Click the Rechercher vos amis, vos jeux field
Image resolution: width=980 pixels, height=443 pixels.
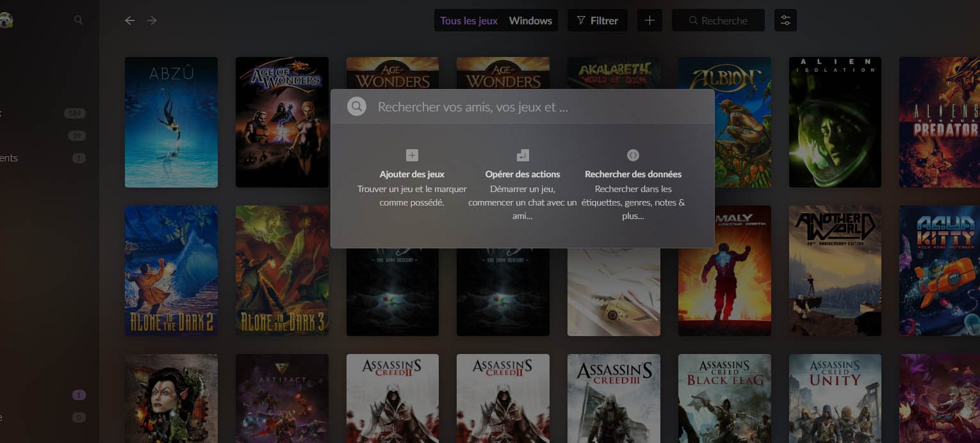pyautogui.click(x=522, y=107)
